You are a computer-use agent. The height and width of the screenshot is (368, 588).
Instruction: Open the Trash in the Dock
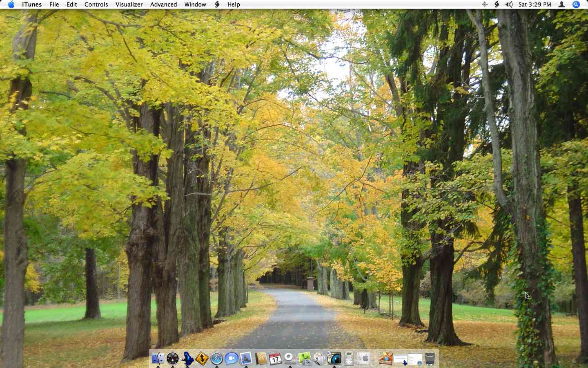coord(430,359)
